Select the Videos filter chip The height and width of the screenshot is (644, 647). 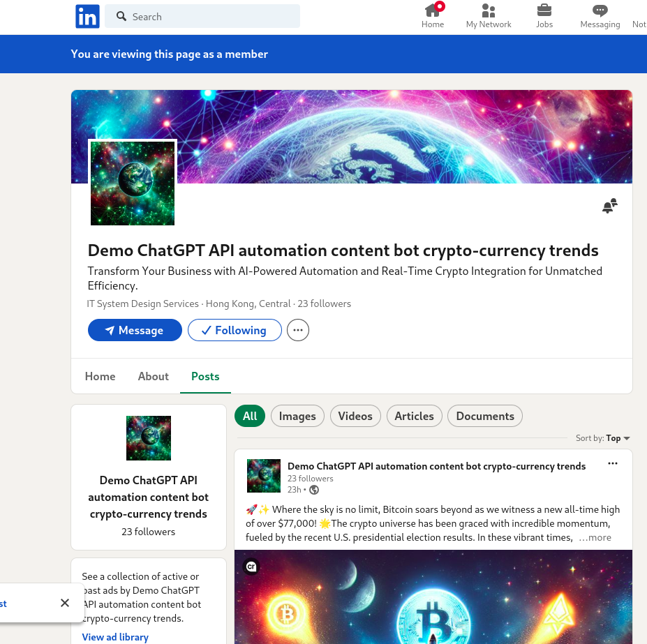pyautogui.click(x=355, y=416)
